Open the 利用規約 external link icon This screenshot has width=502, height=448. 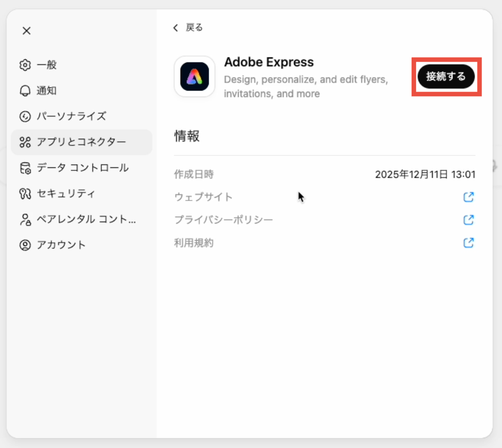(468, 243)
